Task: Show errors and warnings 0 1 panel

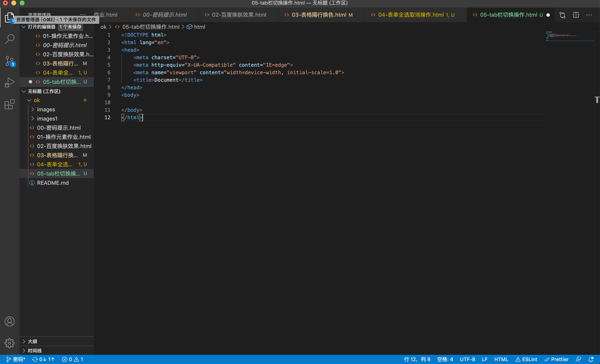Action: coord(73,359)
